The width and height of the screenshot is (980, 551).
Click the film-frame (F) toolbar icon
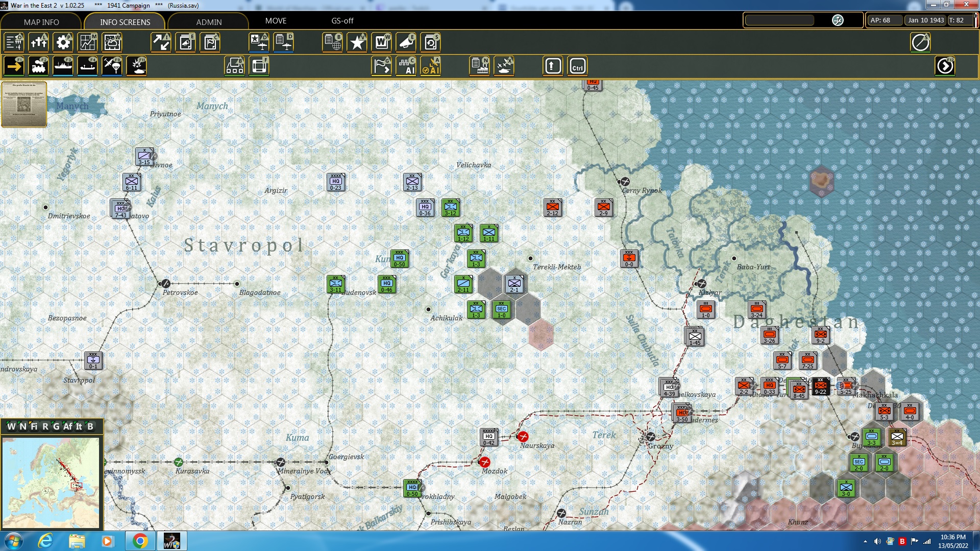(x=259, y=66)
